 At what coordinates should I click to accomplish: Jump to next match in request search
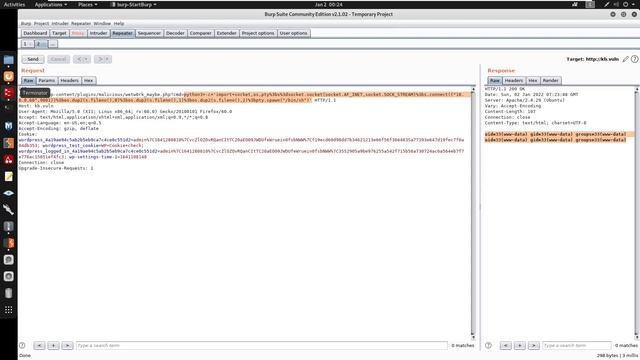[67, 345]
